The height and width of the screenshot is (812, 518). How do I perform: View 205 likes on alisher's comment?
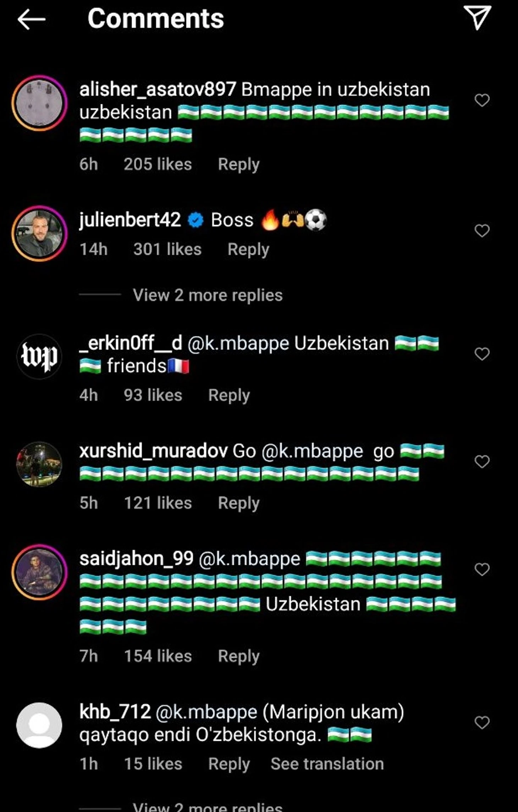(x=158, y=164)
